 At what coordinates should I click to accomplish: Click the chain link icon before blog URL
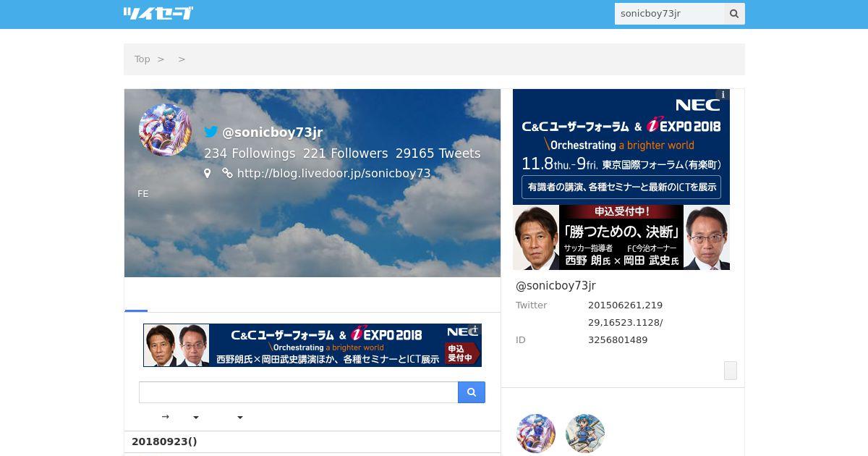pyautogui.click(x=227, y=173)
